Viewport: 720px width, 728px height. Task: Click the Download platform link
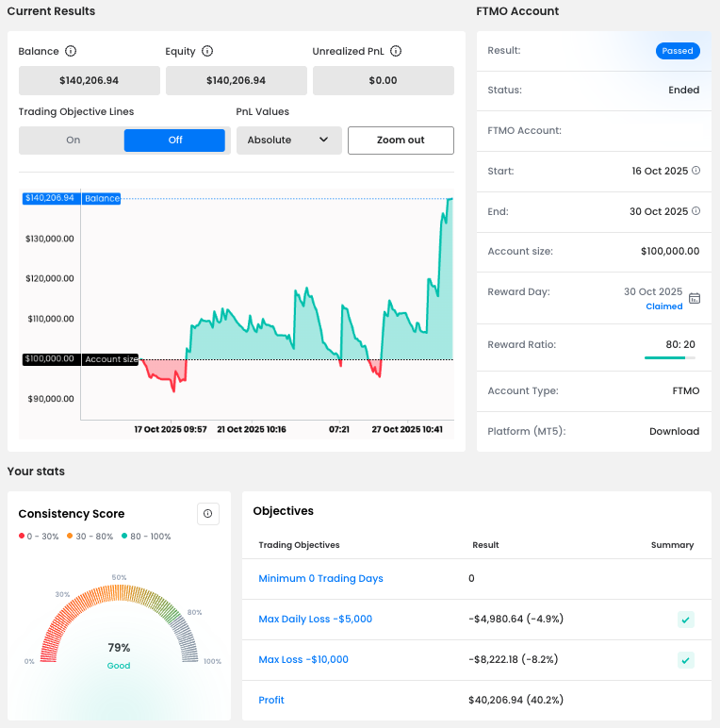(675, 431)
